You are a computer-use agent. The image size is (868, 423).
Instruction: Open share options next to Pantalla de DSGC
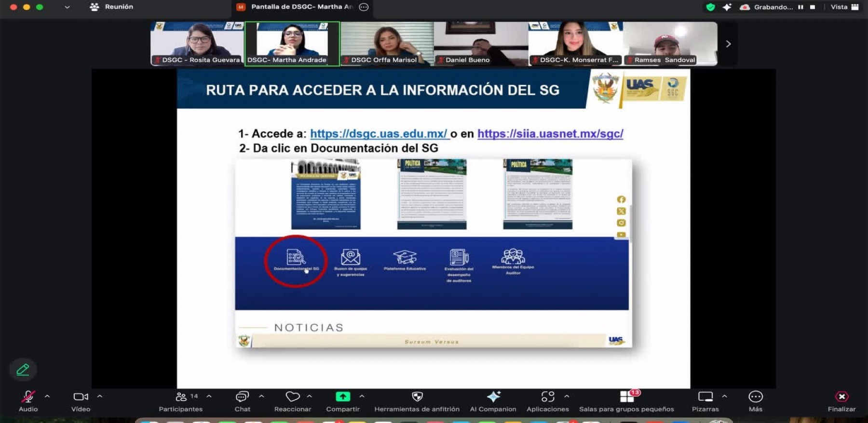coord(364,7)
